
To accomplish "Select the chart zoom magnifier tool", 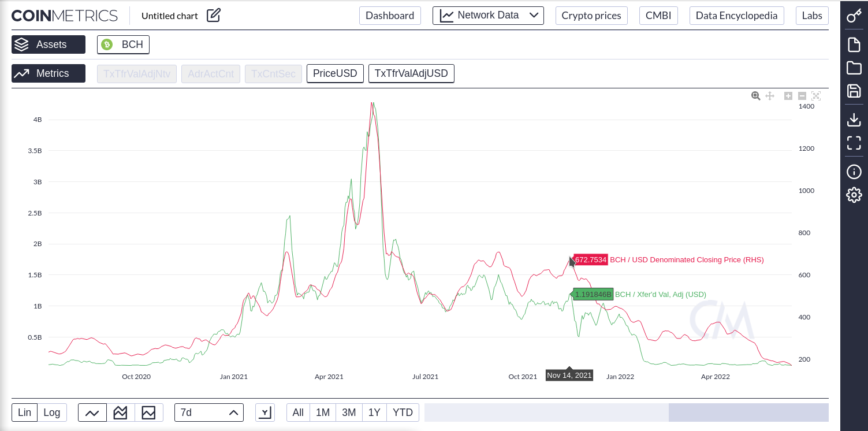I will (x=755, y=96).
